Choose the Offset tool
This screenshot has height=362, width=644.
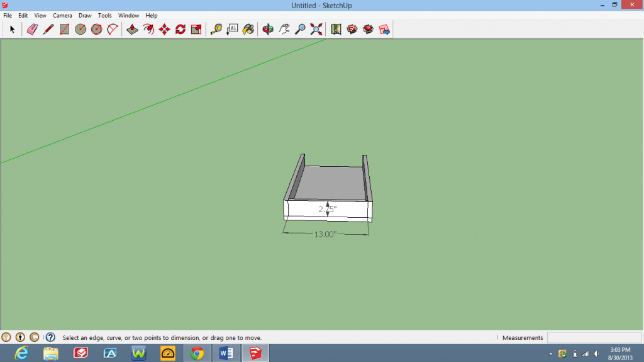coord(148,29)
